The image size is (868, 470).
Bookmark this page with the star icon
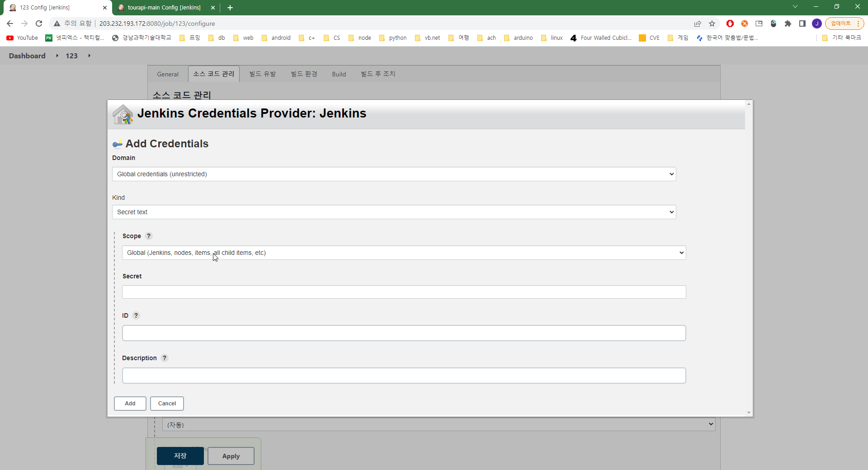(712, 23)
